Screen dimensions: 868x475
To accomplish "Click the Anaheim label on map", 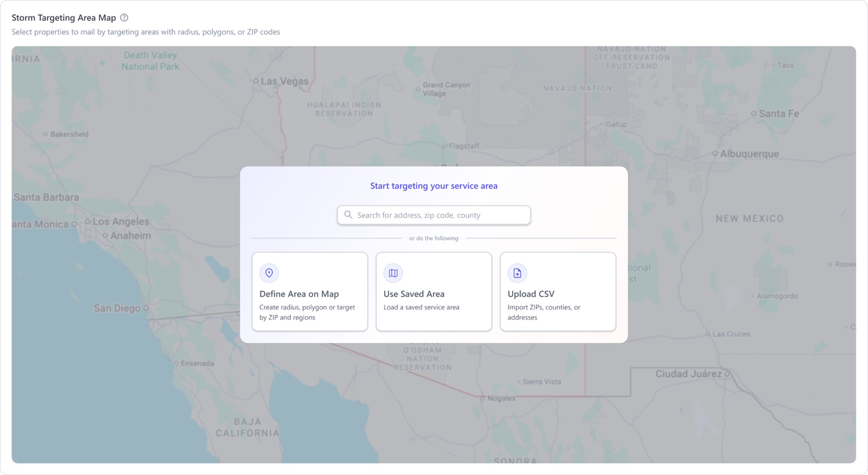I will 131,236.
